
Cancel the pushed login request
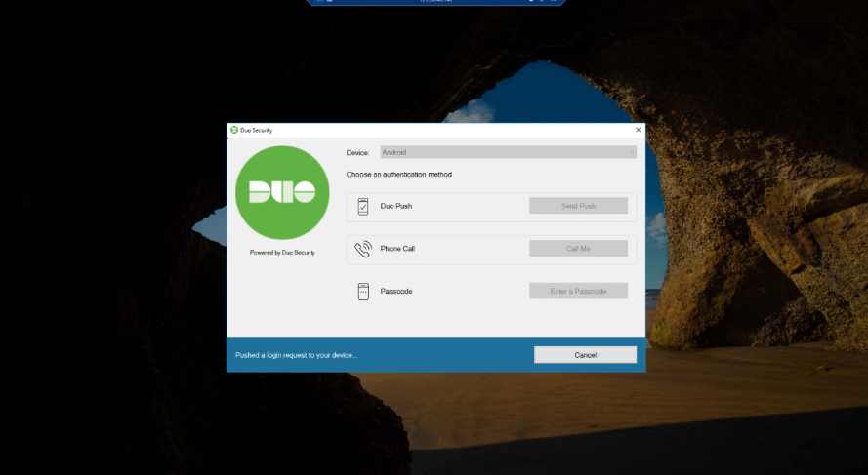(x=585, y=355)
